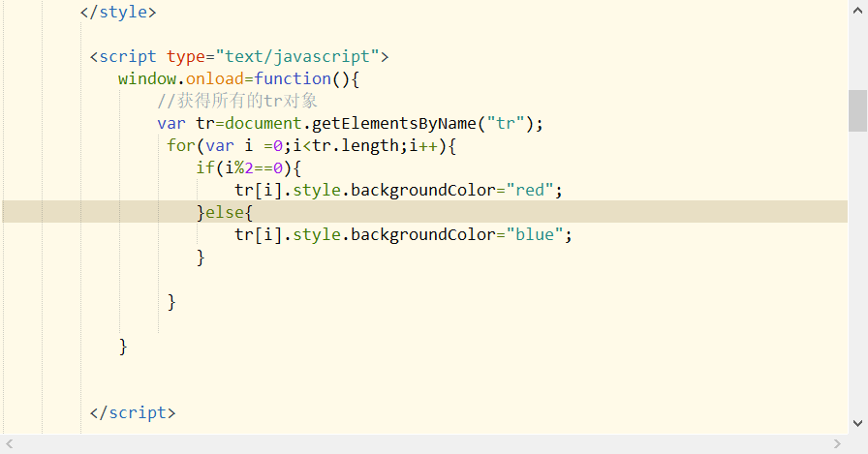Click the "blue" string value
Image resolution: width=868 pixels, height=454 pixels.
[535, 235]
